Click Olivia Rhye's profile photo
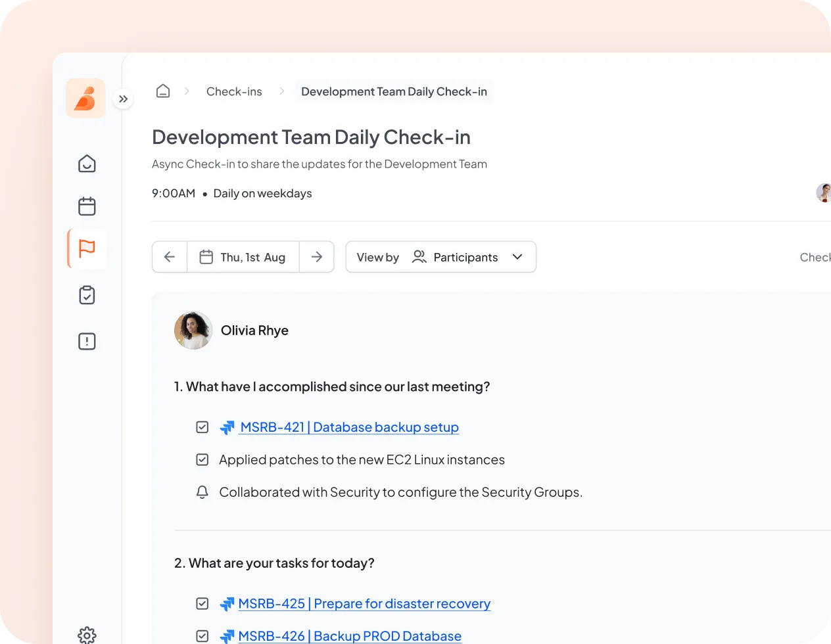The image size is (831, 644). (x=193, y=331)
